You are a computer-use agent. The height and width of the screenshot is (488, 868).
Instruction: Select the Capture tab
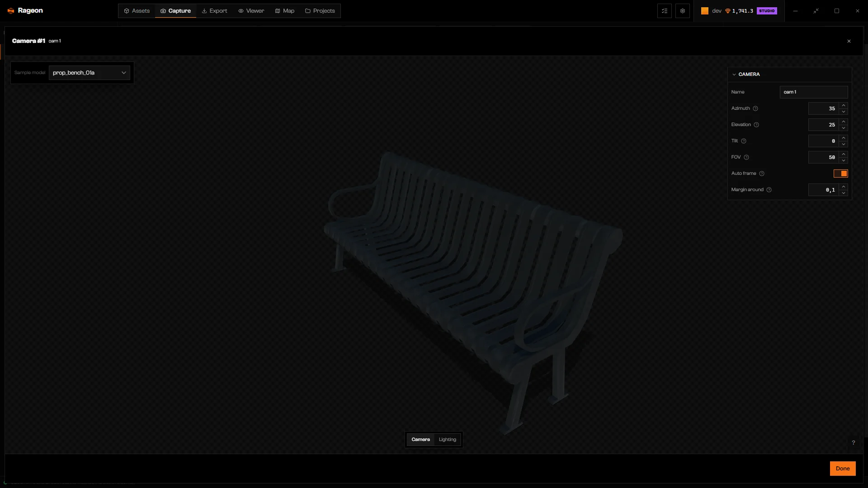coord(175,11)
